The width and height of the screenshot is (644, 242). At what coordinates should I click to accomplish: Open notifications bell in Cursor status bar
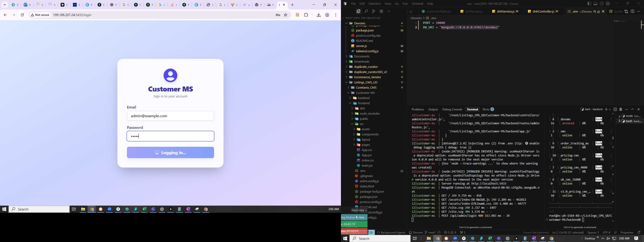pos(639,233)
